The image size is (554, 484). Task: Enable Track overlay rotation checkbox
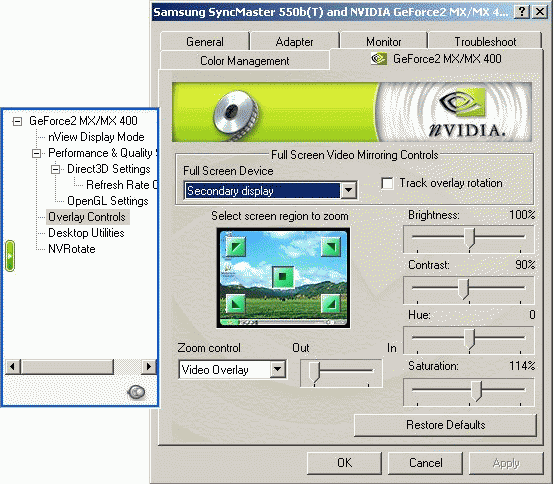(x=387, y=183)
